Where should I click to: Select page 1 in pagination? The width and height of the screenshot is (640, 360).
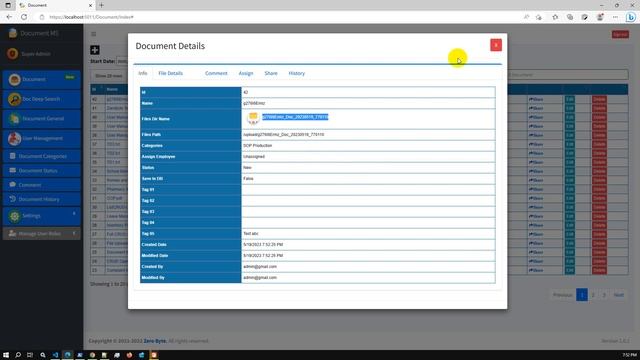pos(582,295)
